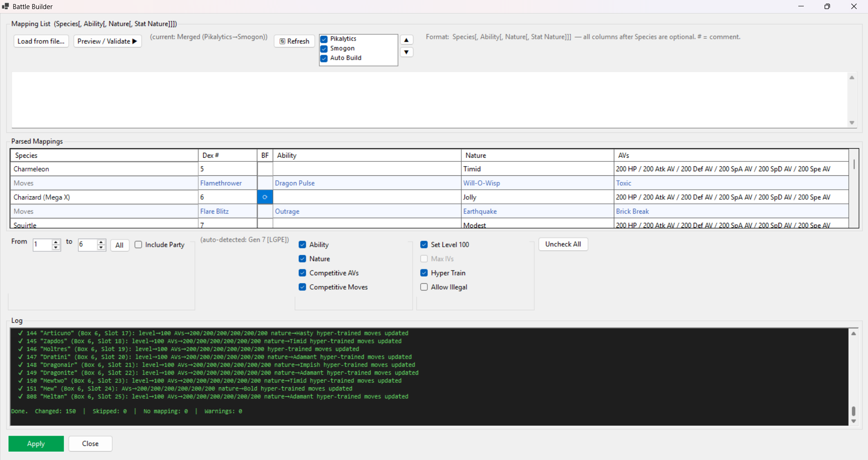Screen dimensions: 868x460
Task: Click the move-up arrow beside source list
Action: coord(406,40)
